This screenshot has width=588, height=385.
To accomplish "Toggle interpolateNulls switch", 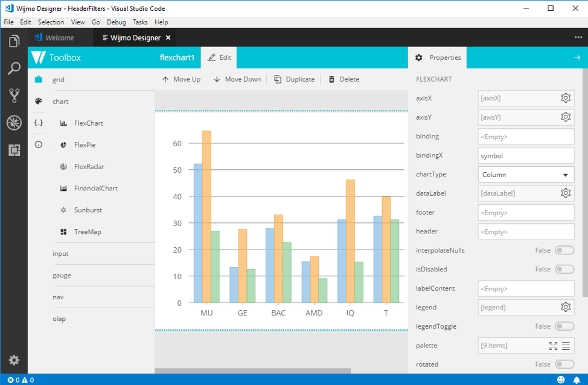I will tap(564, 250).
